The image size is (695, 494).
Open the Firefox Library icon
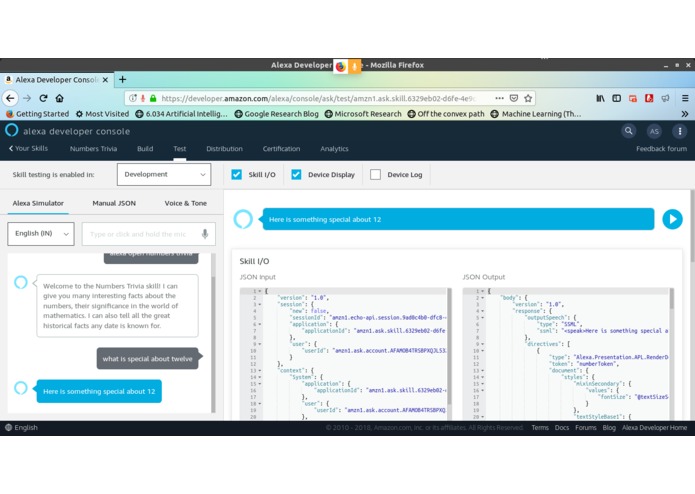click(600, 98)
